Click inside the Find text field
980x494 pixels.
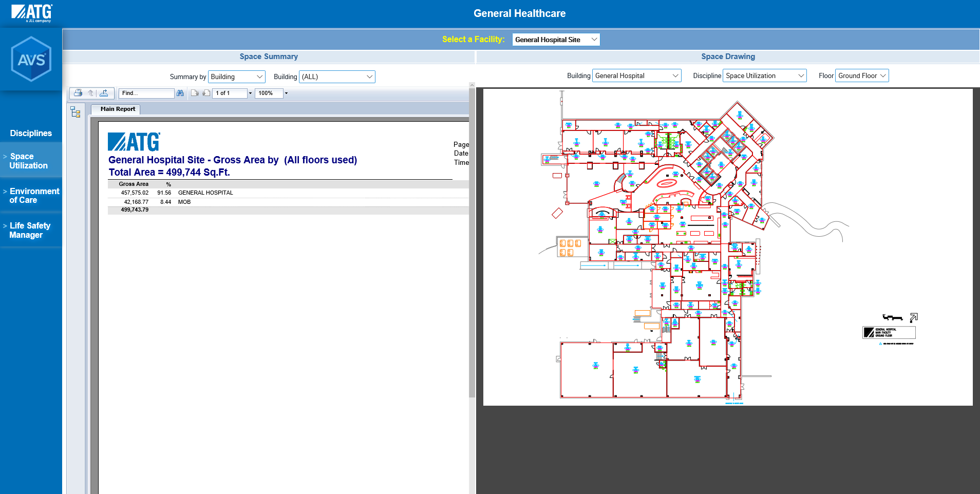click(x=146, y=93)
